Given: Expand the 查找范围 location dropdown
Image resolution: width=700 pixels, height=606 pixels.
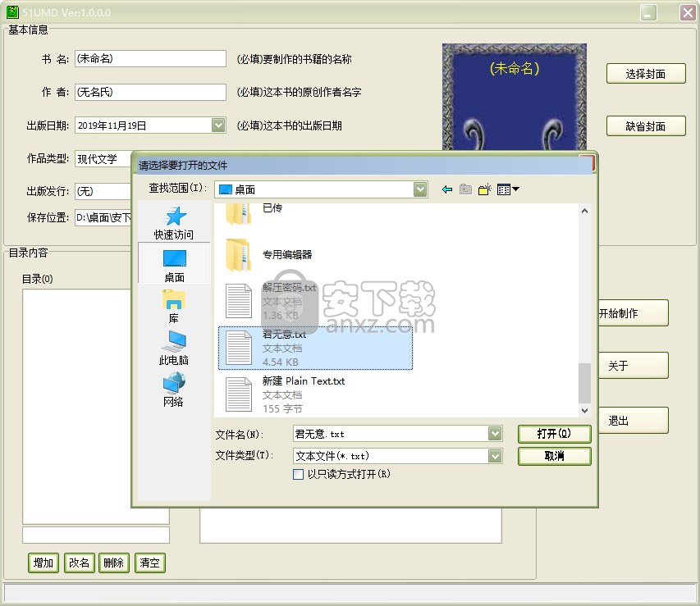Looking at the screenshot, I should (x=420, y=189).
